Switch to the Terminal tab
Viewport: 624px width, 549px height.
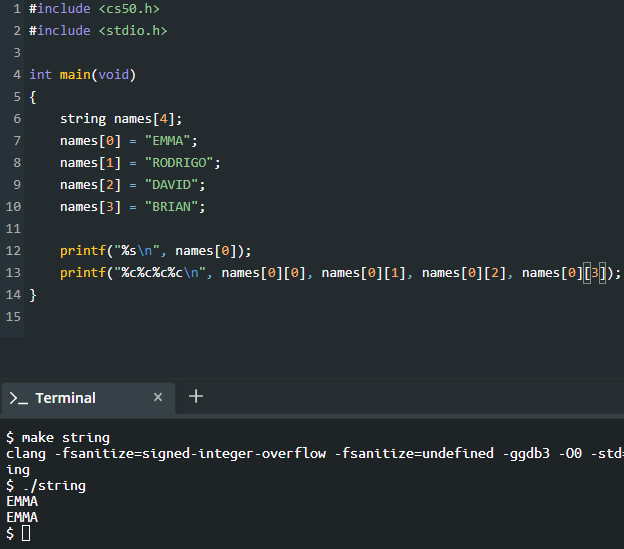pos(88,398)
